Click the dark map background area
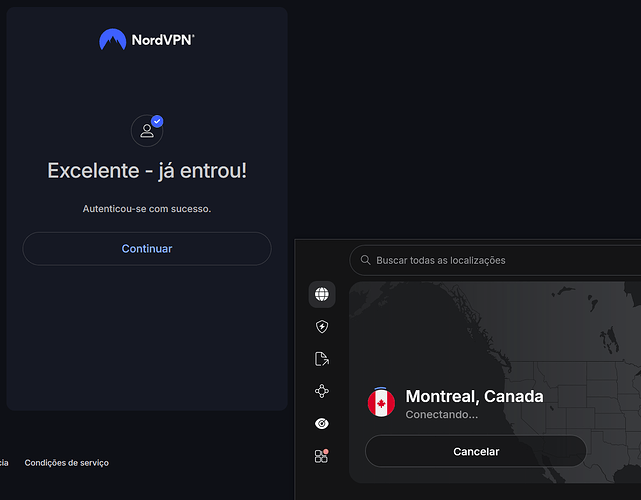 click(x=531, y=327)
